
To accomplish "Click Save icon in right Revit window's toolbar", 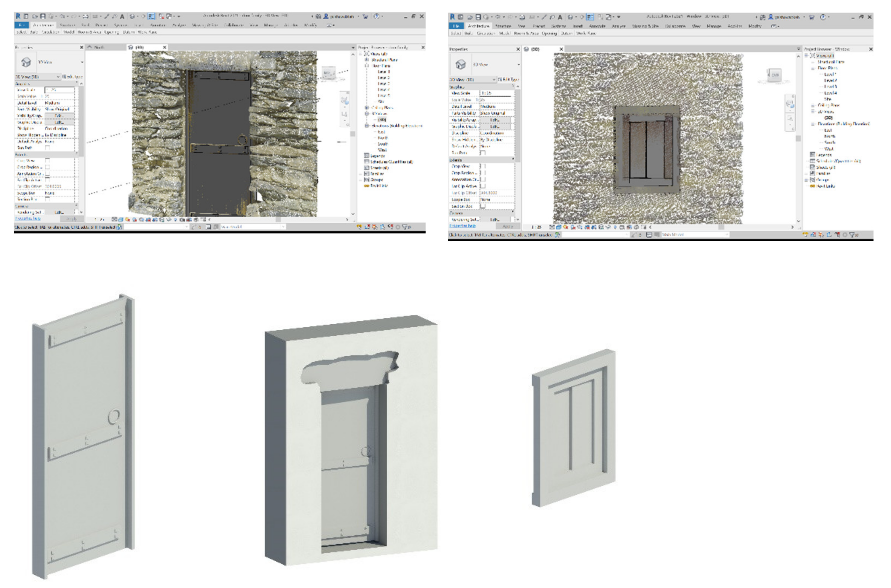I will (478, 17).
